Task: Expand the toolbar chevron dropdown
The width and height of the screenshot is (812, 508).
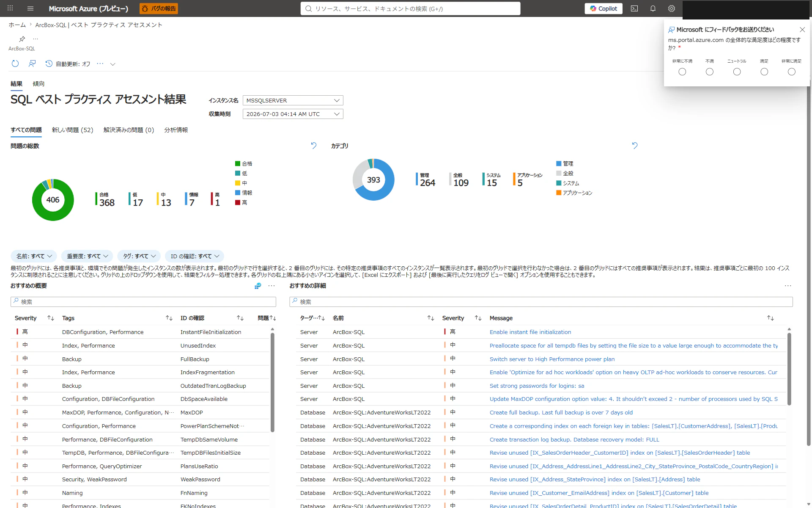Action: tap(112, 64)
